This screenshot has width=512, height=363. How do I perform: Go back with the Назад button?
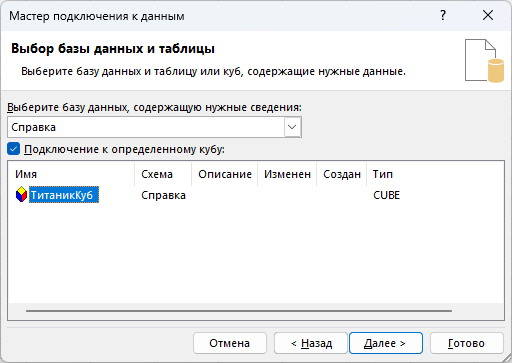click(x=311, y=343)
